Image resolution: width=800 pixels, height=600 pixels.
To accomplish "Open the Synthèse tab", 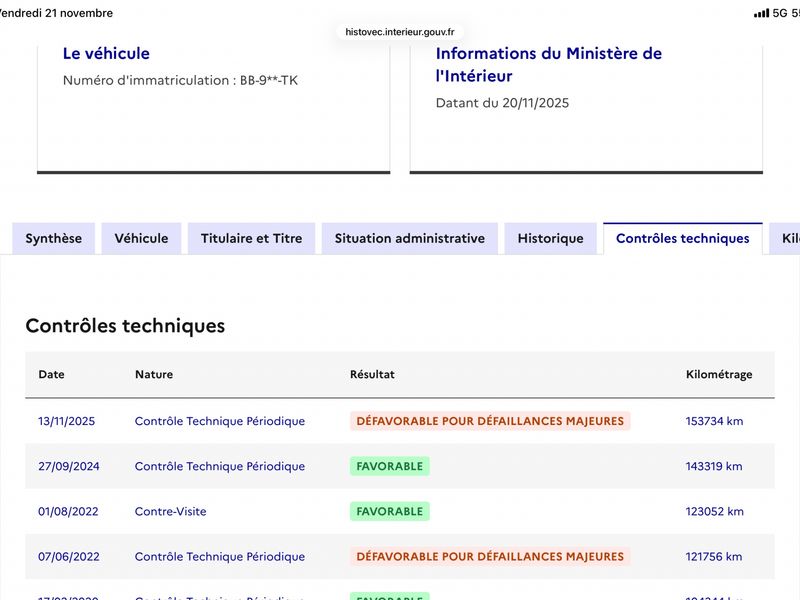I will (54, 238).
